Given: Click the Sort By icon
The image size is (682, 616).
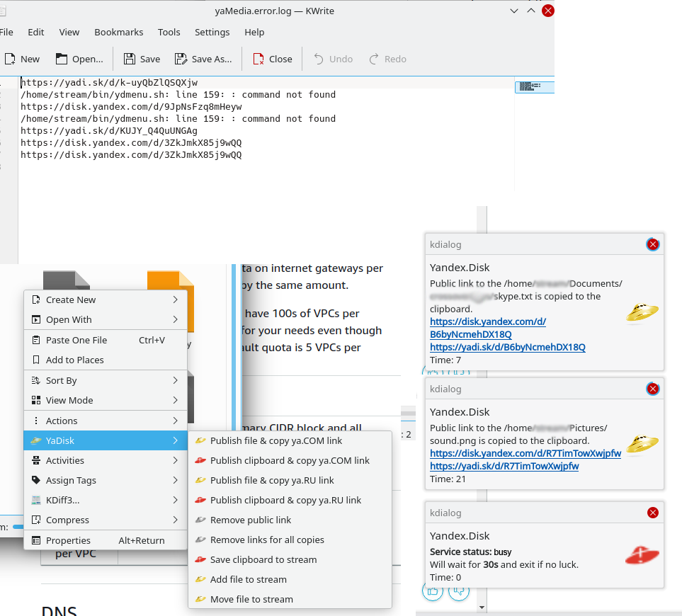Looking at the screenshot, I should point(36,380).
